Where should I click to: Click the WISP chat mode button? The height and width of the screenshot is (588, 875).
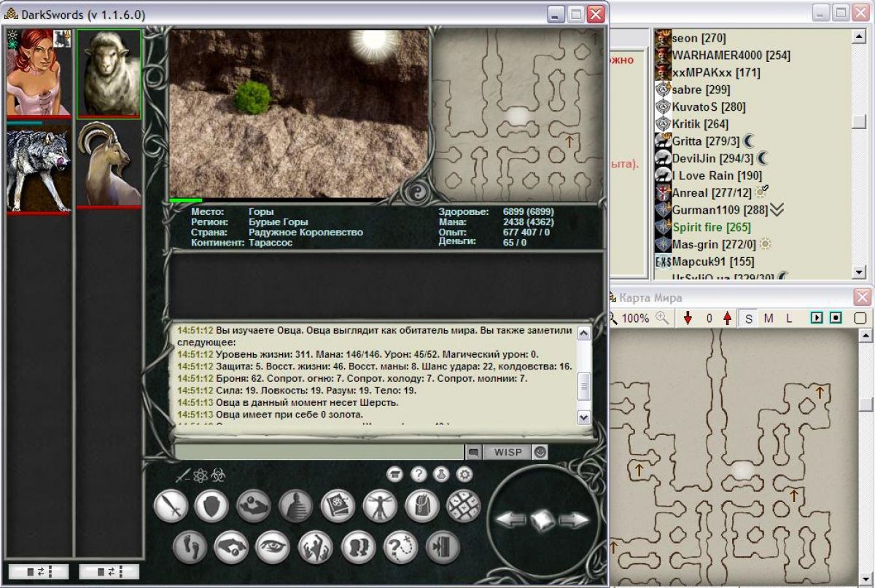click(x=507, y=452)
